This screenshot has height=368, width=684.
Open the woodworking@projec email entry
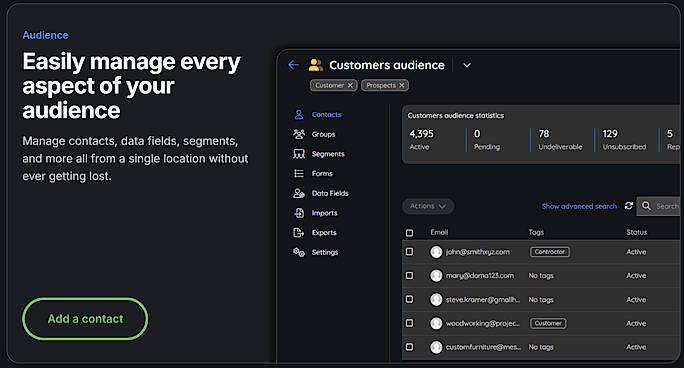[x=482, y=323]
